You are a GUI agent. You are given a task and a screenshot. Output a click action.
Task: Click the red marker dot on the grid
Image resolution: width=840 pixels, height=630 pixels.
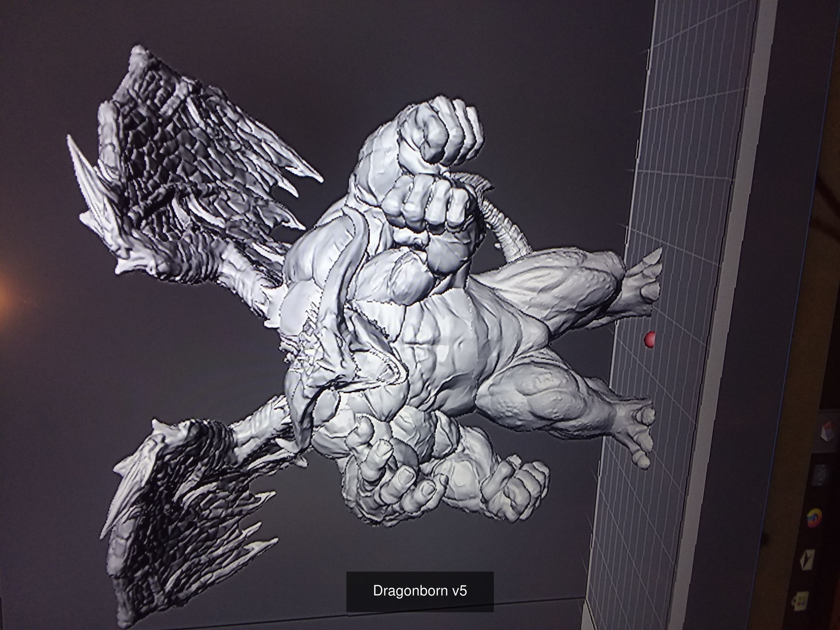[649, 339]
